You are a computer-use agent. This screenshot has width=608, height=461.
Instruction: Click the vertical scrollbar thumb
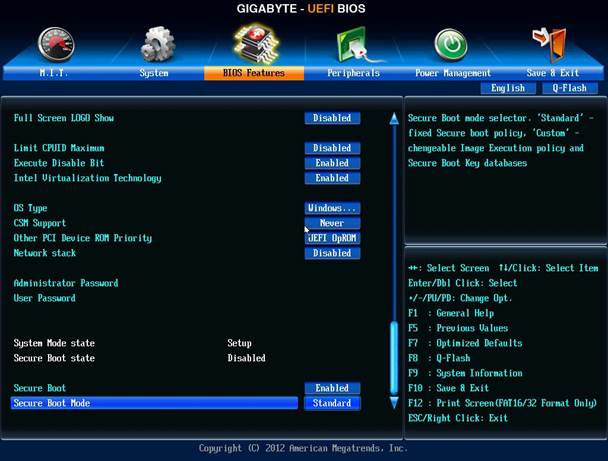click(x=393, y=360)
